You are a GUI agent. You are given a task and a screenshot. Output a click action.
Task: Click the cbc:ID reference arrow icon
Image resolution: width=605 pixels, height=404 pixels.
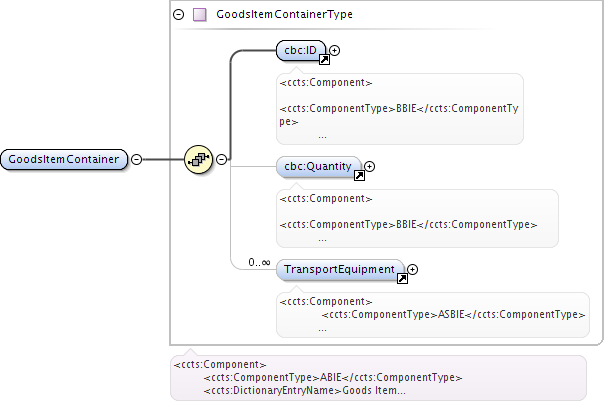324,60
